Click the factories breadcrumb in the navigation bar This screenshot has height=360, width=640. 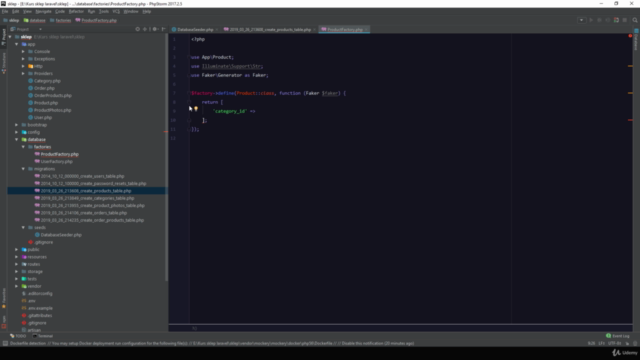(x=60, y=20)
